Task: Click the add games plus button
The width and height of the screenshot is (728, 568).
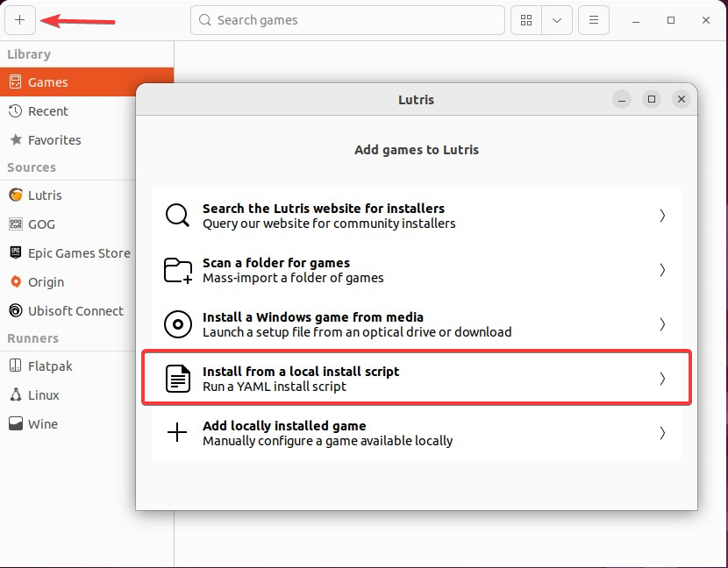Action: coord(19,20)
